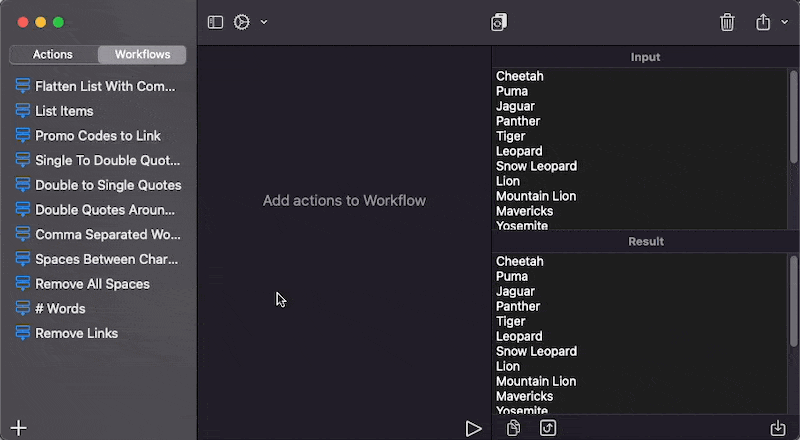Click Puma in the Input text
Image resolution: width=800 pixels, height=440 pixels.
(x=512, y=91)
